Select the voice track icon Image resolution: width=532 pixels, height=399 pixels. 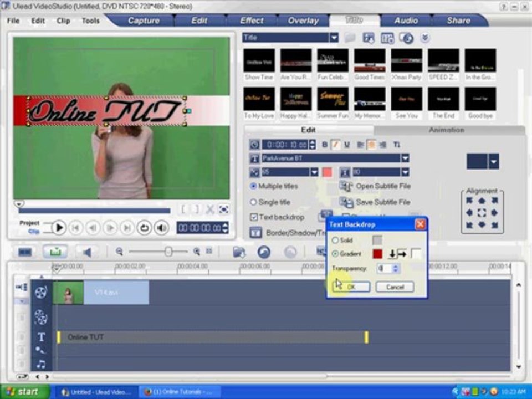click(x=40, y=350)
